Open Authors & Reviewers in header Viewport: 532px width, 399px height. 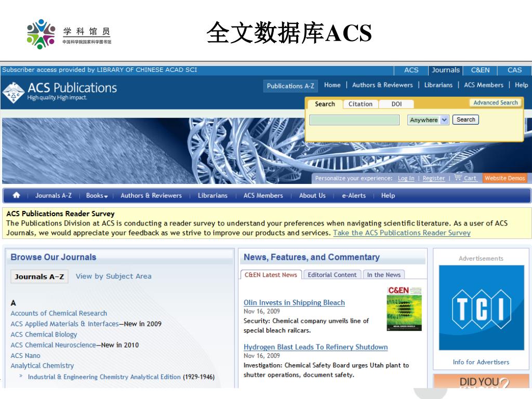pos(382,85)
